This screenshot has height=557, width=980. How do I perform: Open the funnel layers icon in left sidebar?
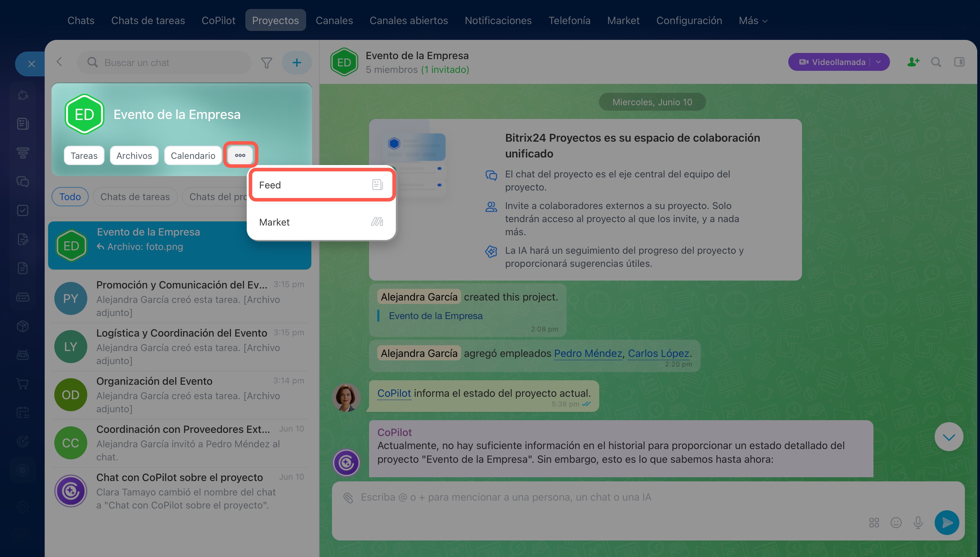(23, 153)
